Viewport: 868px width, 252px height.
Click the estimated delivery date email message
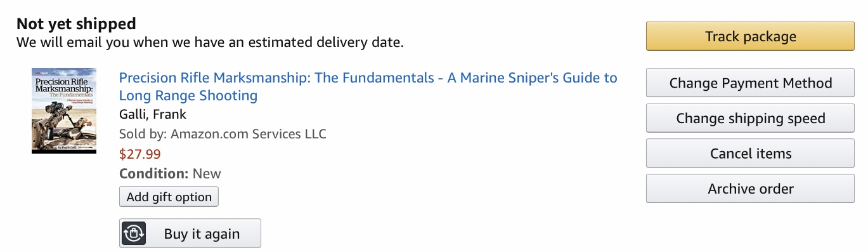(210, 43)
